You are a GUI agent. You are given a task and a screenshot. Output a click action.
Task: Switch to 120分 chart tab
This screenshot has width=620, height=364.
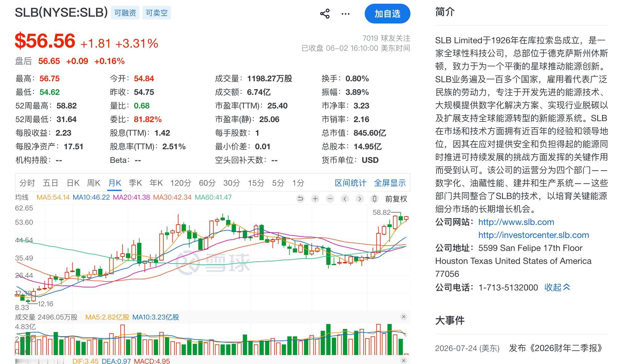pyautogui.click(x=181, y=183)
